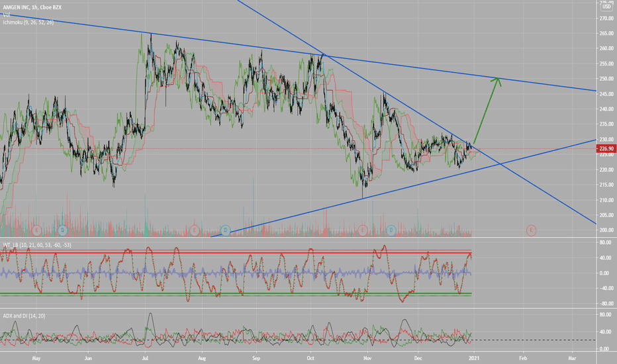Click the 245.00 price axis label

[606, 94]
